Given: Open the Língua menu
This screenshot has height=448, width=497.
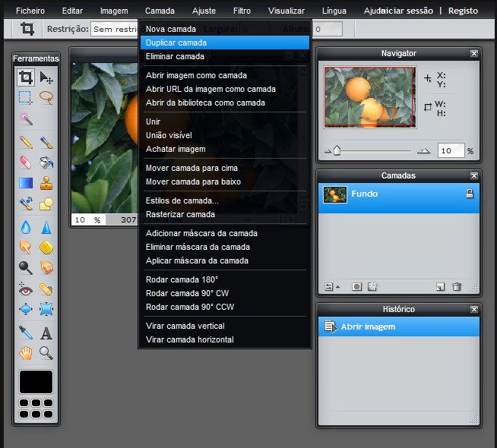Looking at the screenshot, I should point(334,11).
